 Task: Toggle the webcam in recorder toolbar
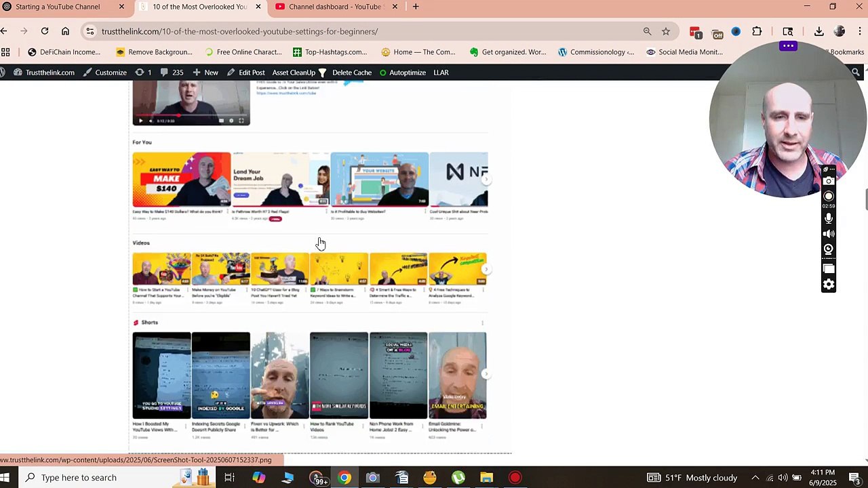point(829,249)
